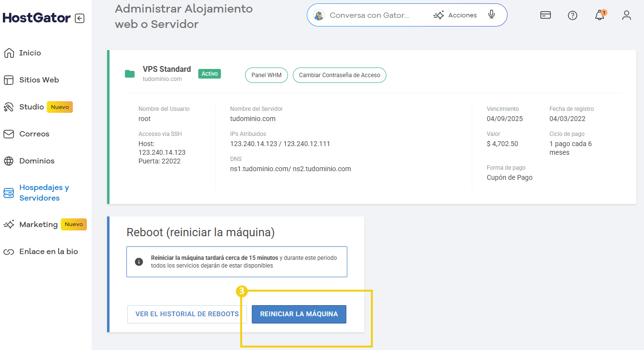Click the Nuevo badge beside Studio
644x350 pixels.
(x=60, y=107)
